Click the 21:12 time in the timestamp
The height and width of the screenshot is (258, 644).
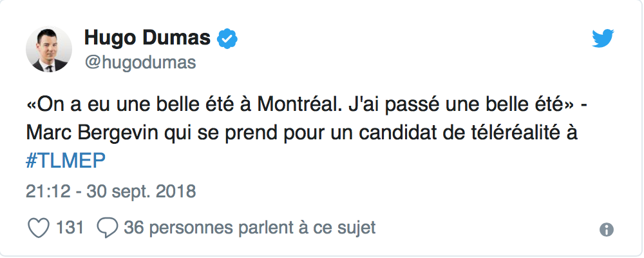point(44,192)
